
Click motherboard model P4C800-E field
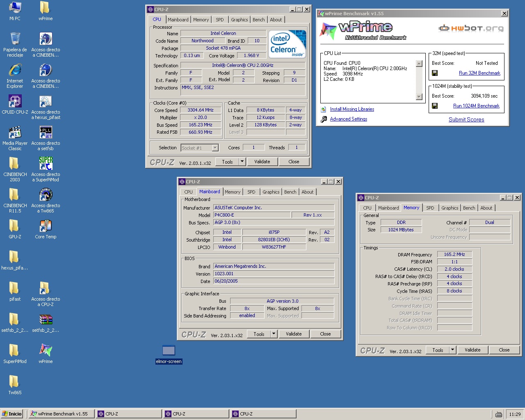pyautogui.click(x=251, y=215)
